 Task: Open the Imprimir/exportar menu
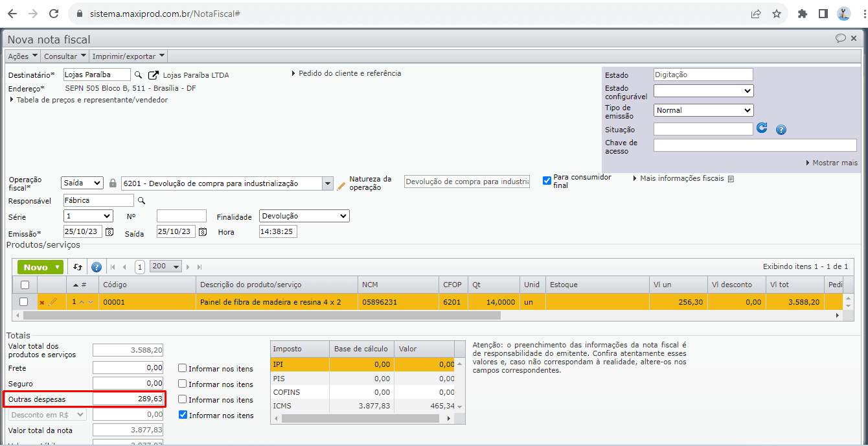[x=128, y=56]
